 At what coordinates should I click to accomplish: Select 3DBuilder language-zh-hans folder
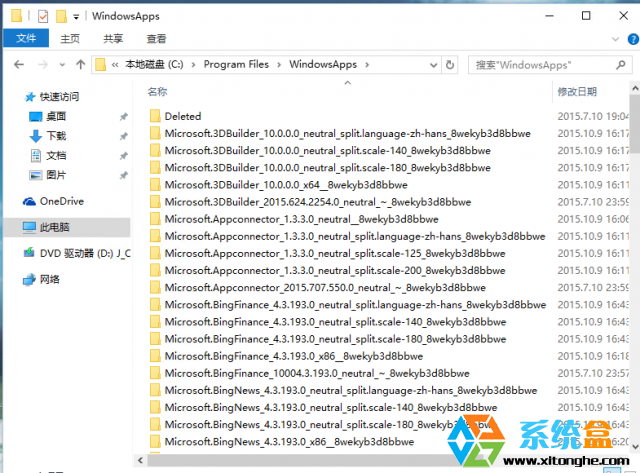point(347,133)
